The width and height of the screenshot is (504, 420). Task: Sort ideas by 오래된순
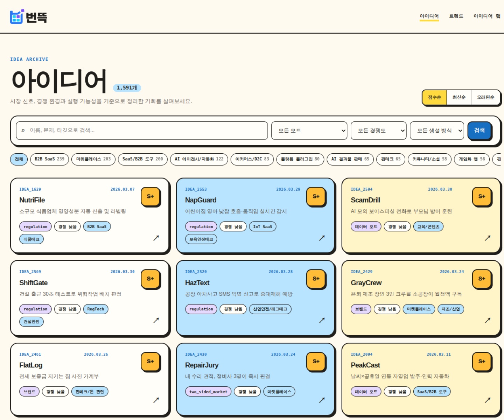[485, 97]
